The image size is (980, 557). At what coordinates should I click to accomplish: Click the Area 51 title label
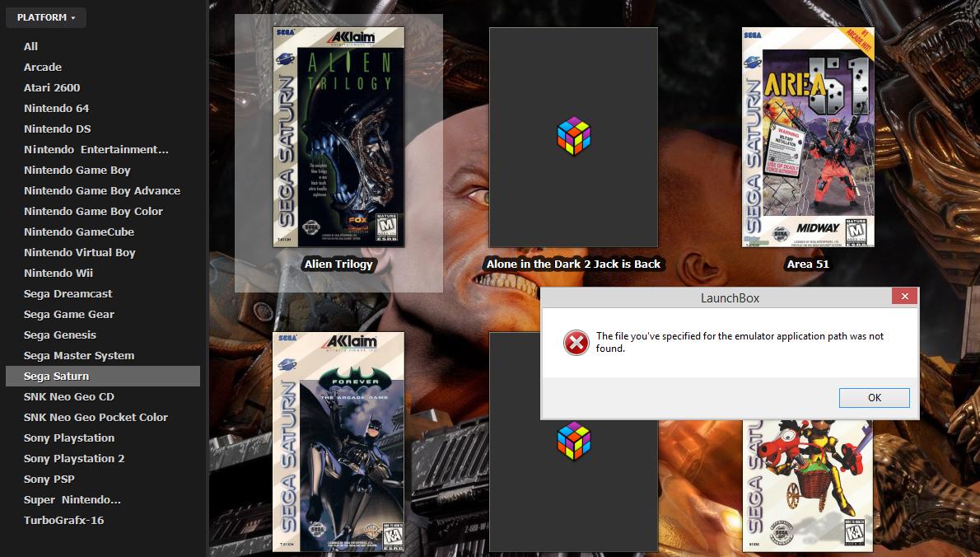coord(808,264)
